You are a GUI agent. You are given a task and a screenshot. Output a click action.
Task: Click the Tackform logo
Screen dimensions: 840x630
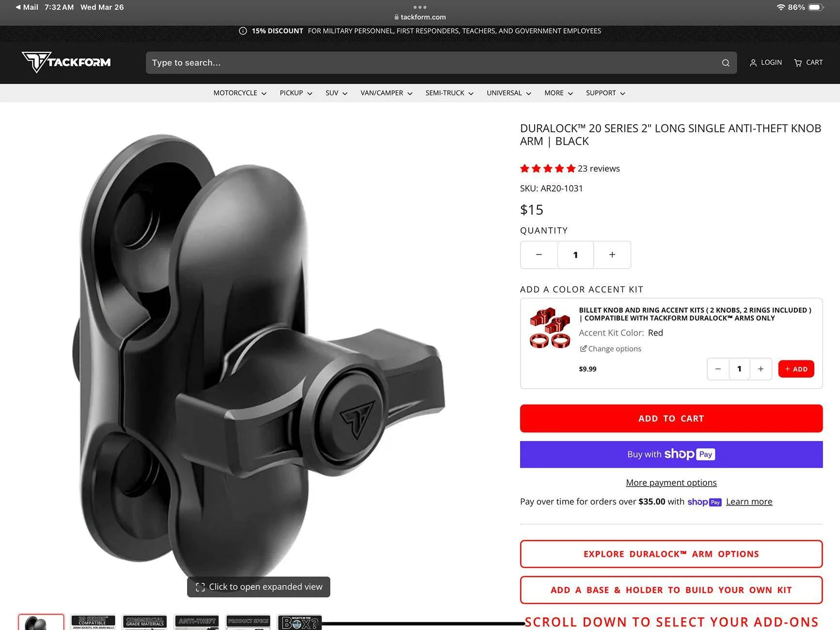(x=66, y=62)
